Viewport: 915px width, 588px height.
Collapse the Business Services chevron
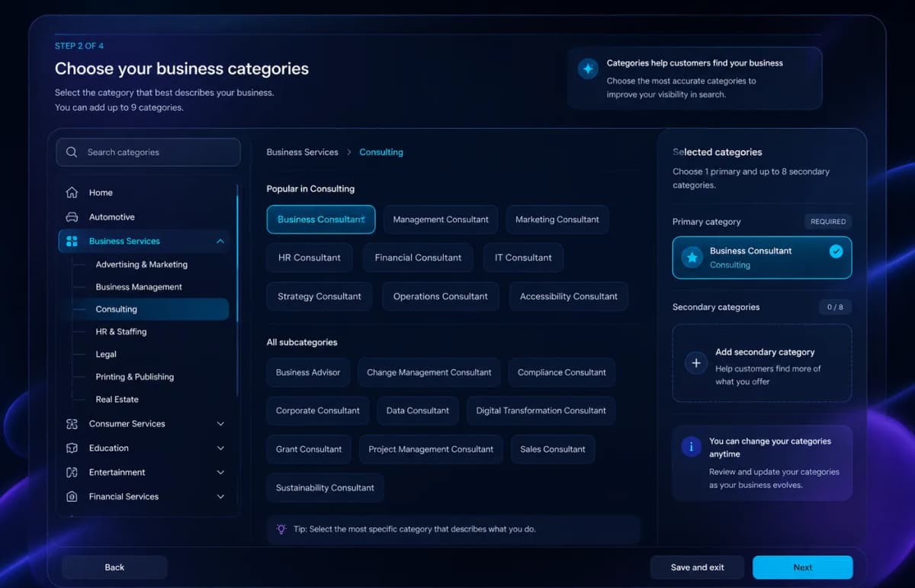tap(220, 241)
